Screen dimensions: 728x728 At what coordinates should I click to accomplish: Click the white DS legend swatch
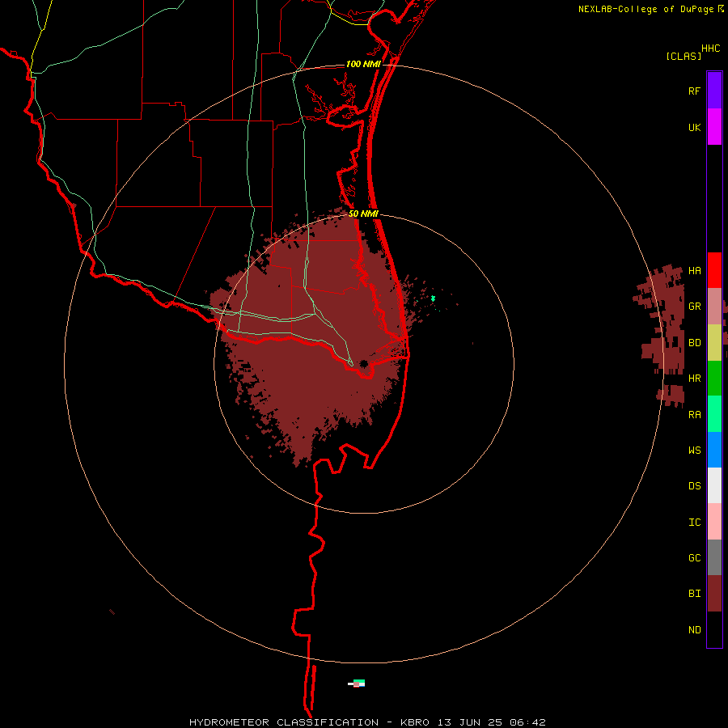pyautogui.click(x=714, y=485)
